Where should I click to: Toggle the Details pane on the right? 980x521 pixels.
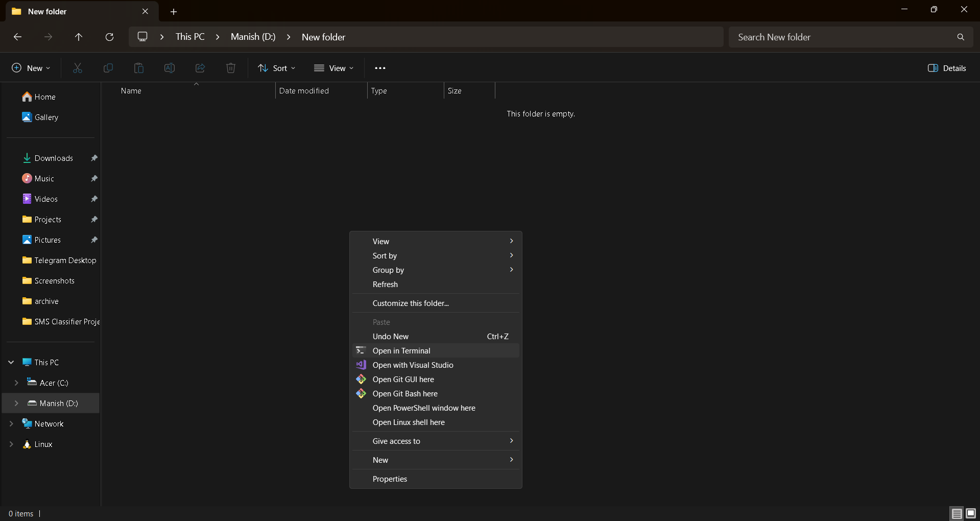pyautogui.click(x=947, y=68)
